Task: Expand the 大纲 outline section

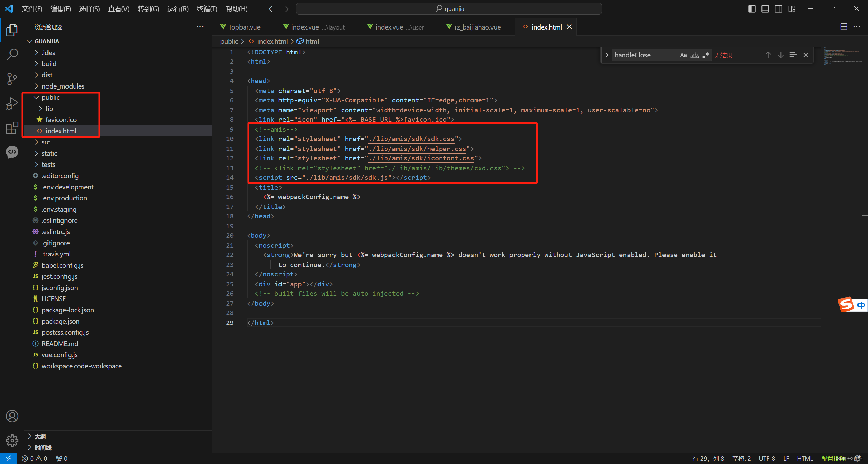Action: [x=40, y=437]
